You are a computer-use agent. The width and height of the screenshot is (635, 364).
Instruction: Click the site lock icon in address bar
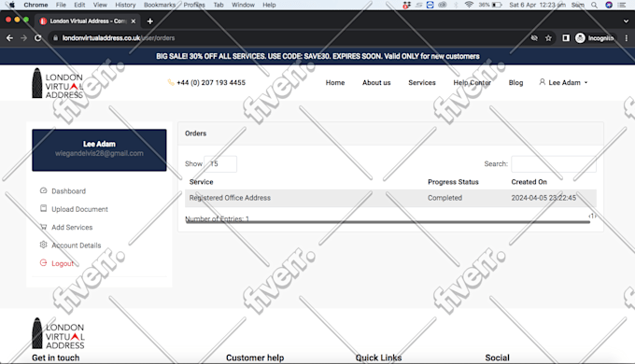click(x=55, y=38)
